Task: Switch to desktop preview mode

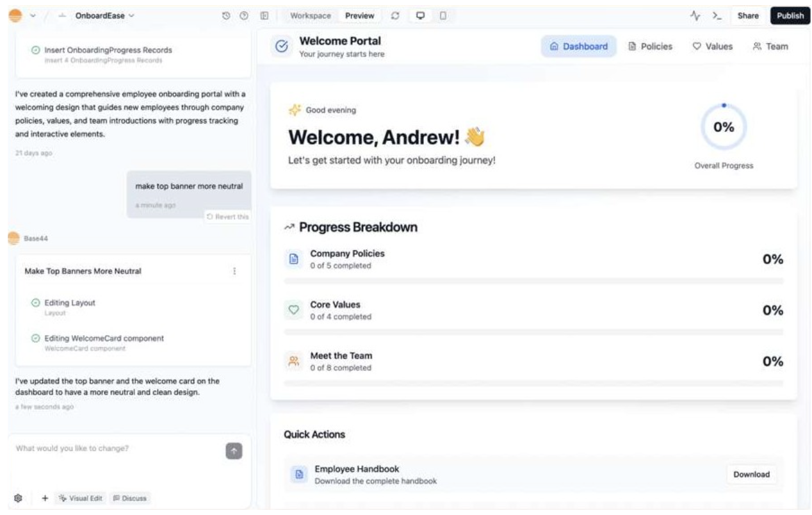Action: 421,16
